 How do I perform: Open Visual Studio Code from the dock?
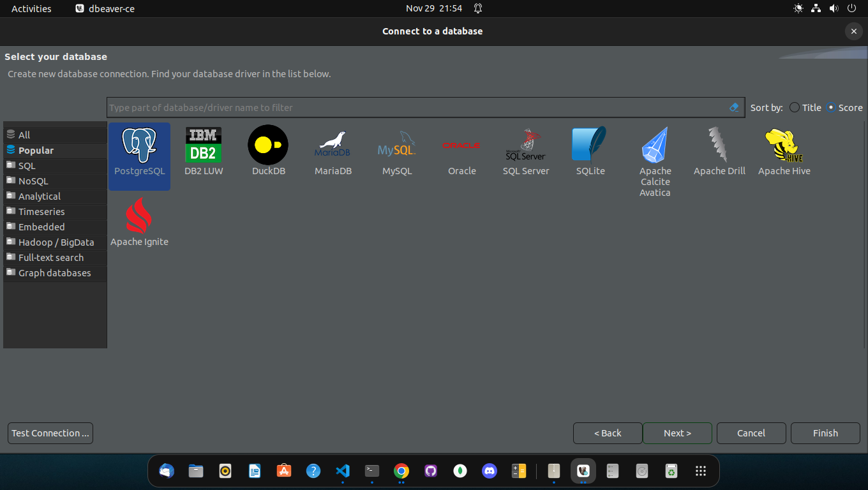pos(343,471)
